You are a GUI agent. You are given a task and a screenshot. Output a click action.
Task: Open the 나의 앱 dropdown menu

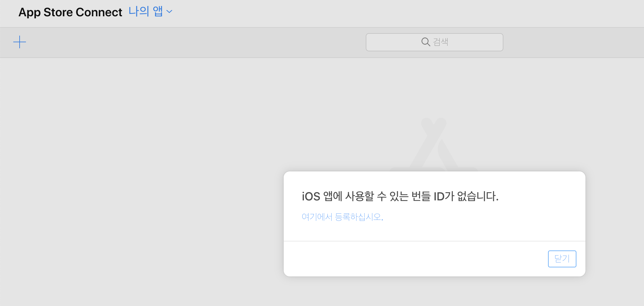tap(150, 12)
